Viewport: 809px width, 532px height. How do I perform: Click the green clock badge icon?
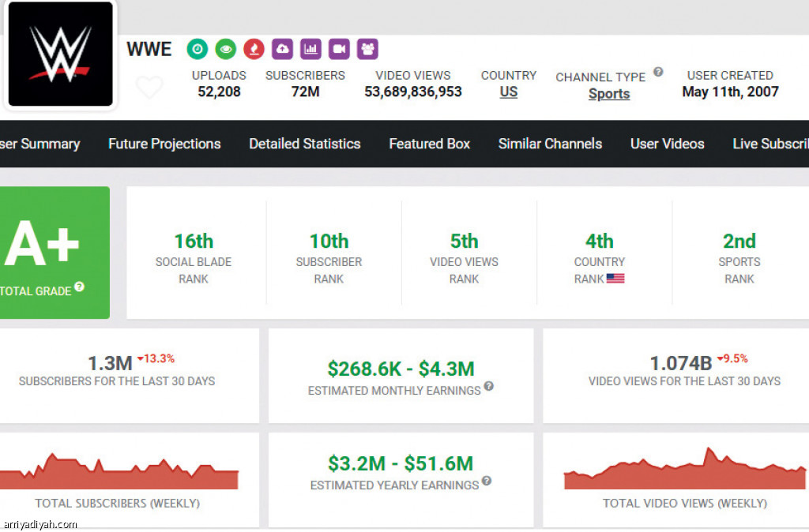point(197,50)
